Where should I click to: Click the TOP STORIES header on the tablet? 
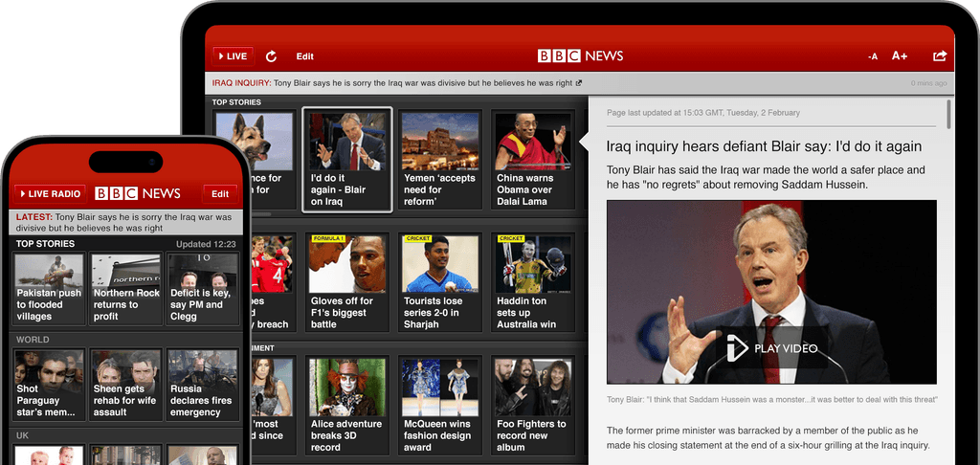tap(236, 101)
